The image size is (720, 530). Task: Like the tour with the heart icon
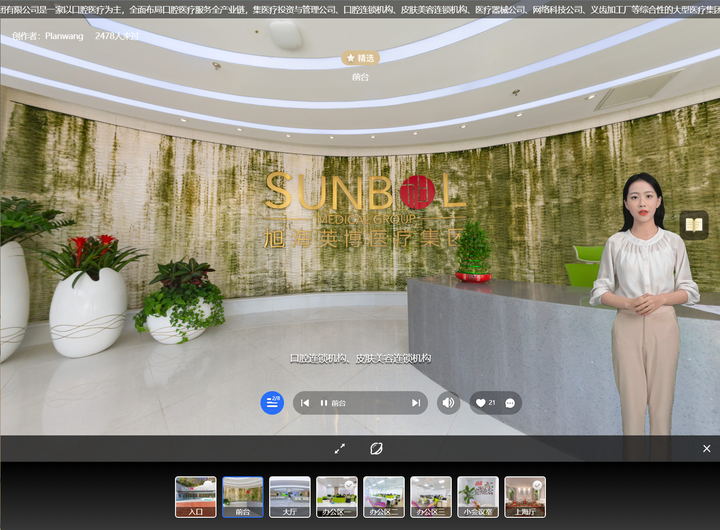click(480, 403)
